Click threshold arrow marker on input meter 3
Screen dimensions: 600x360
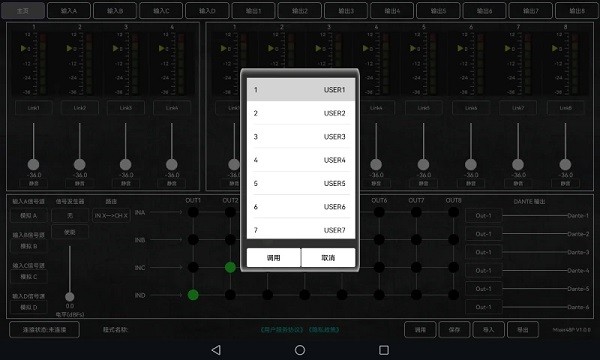pyautogui.click(x=116, y=48)
